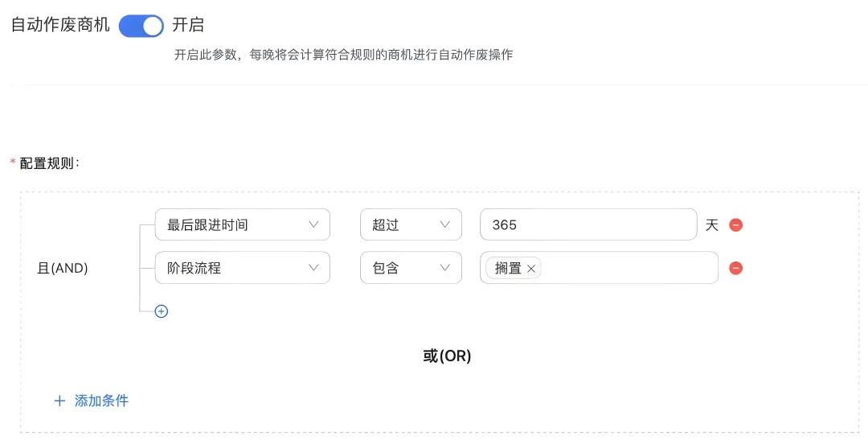
Task: Click the circled plus to add AND condition
Action: click(x=161, y=311)
